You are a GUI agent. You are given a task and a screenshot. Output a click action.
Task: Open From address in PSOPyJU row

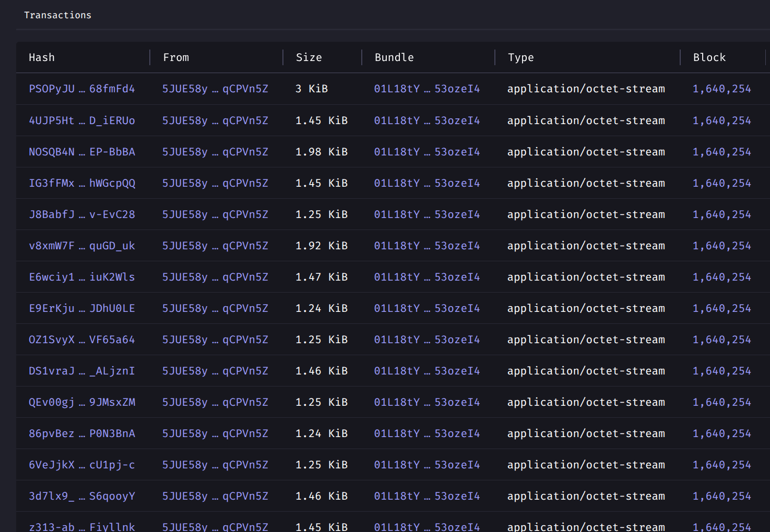coord(215,89)
